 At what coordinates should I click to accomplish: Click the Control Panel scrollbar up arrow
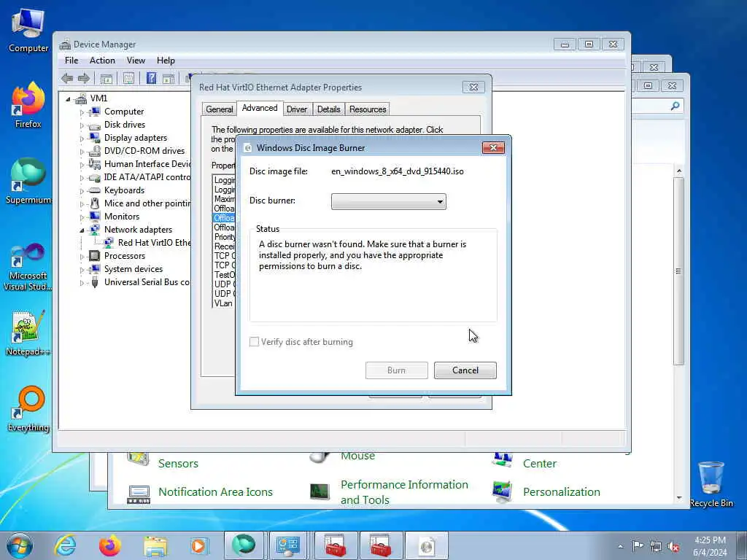click(x=679, y=171)
